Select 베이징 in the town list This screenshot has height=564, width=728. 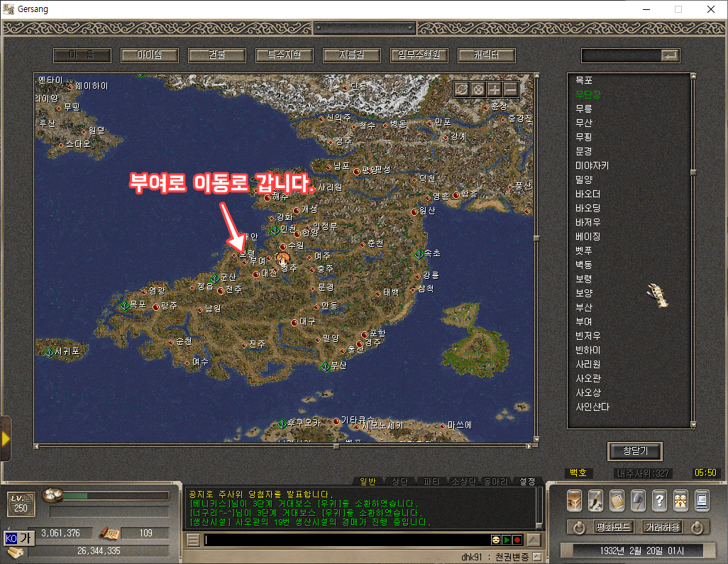[588, 237]
